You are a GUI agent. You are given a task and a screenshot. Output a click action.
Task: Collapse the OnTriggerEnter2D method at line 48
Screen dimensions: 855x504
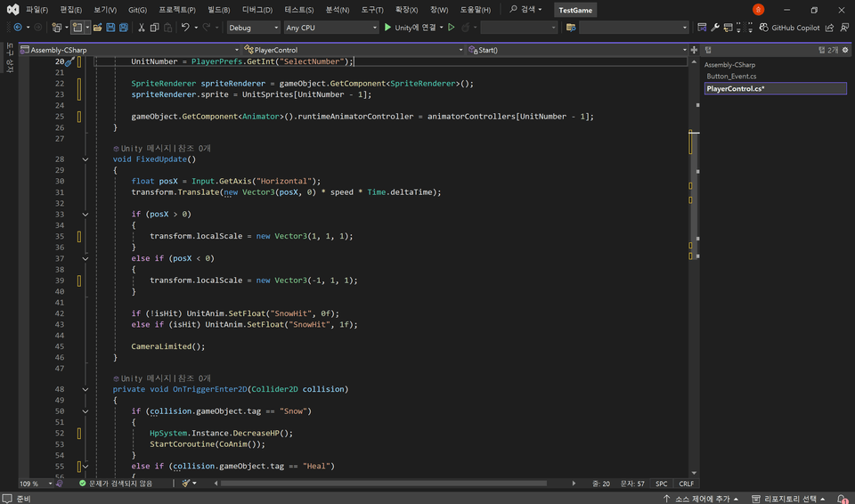85,389
